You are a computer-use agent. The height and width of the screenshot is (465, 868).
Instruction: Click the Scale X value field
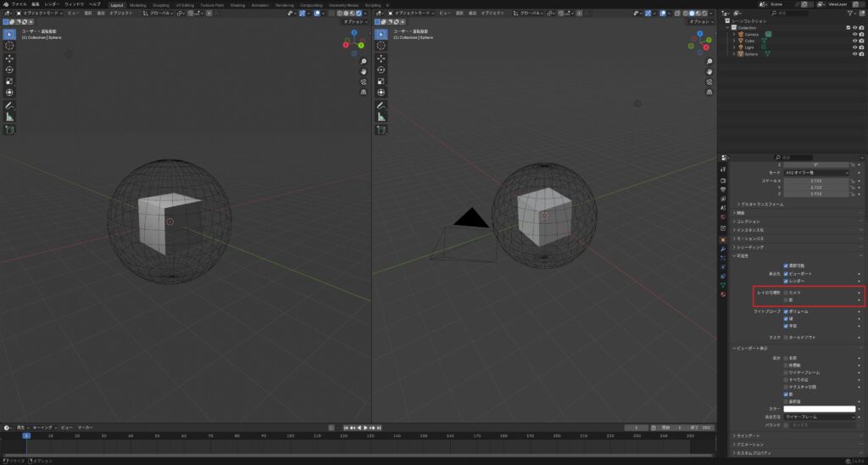click(816, 181)
